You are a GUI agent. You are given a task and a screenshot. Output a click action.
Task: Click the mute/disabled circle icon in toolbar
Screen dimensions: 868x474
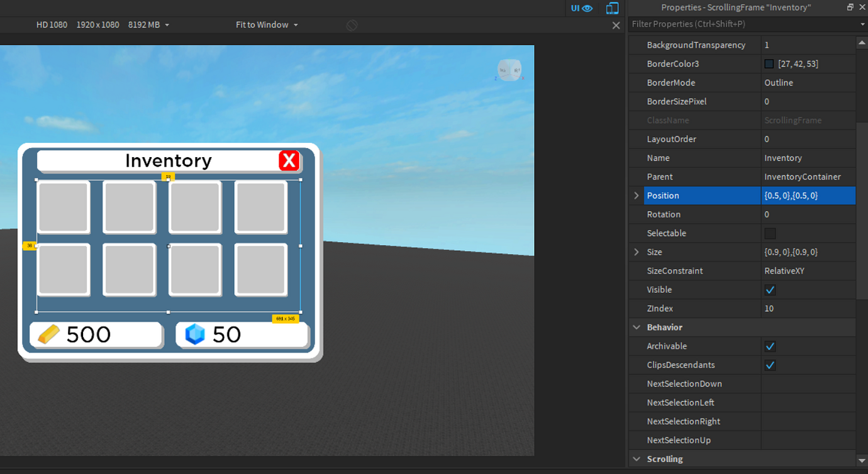coord(351,25)
